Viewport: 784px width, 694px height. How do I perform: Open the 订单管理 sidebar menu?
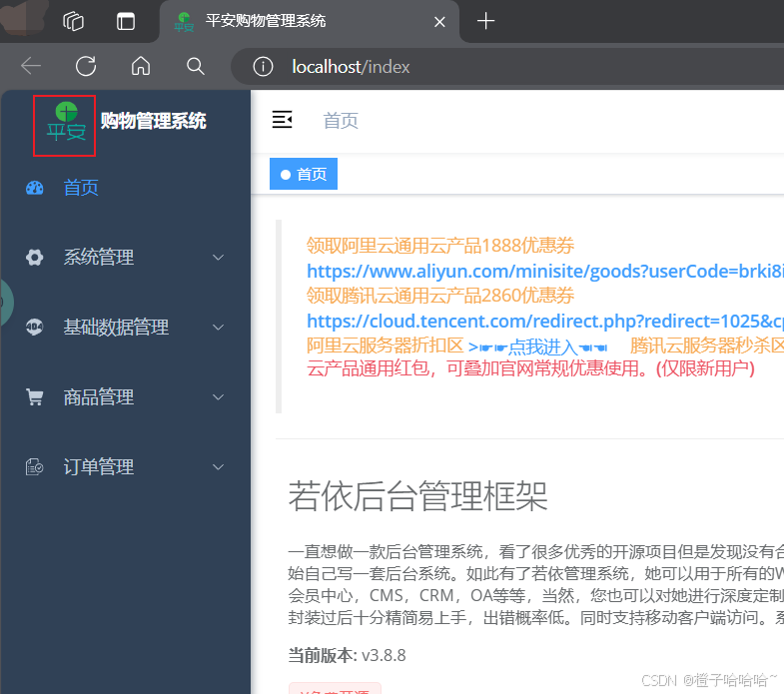tap(125, 467)
